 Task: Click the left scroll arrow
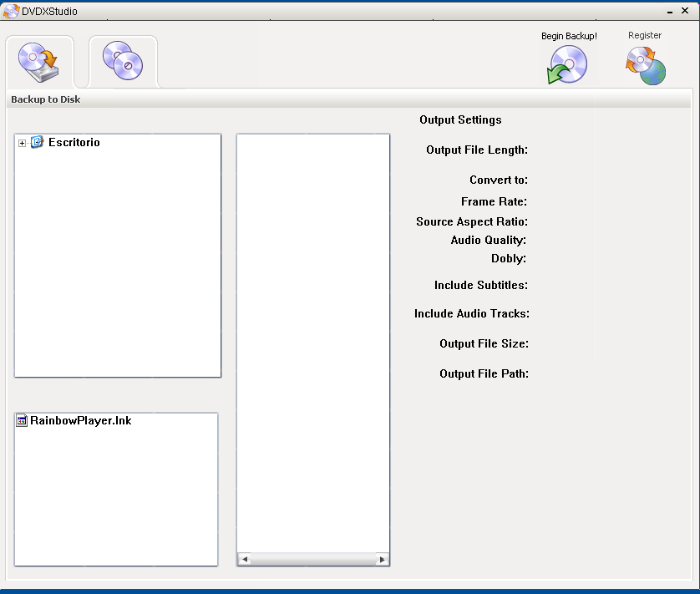pos(244,559)
